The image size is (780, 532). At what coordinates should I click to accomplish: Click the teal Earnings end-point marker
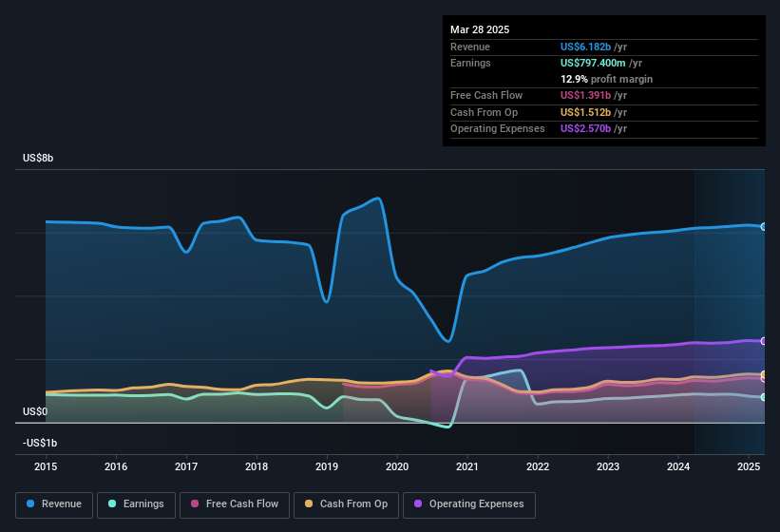[764, 397]
